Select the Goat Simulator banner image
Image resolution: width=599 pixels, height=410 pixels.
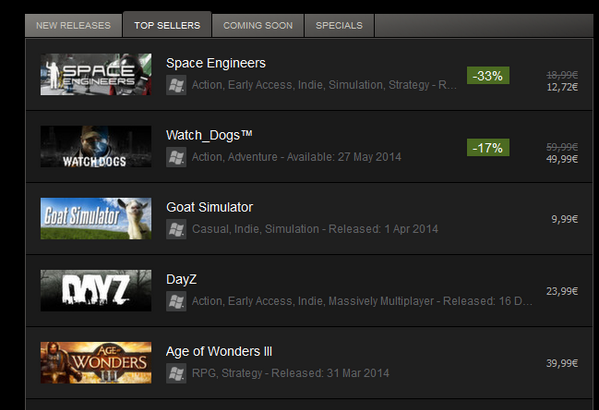point(96,219)
